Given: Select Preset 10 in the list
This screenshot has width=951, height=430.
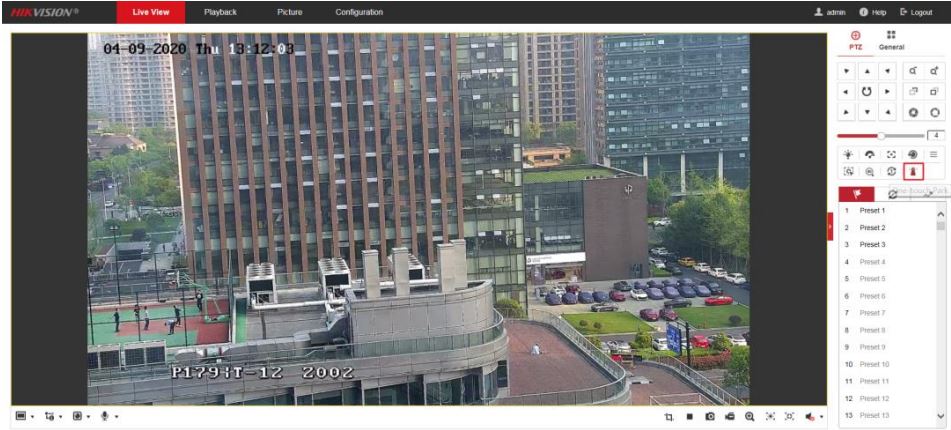Looking at the screenshot, I should 887,364.
